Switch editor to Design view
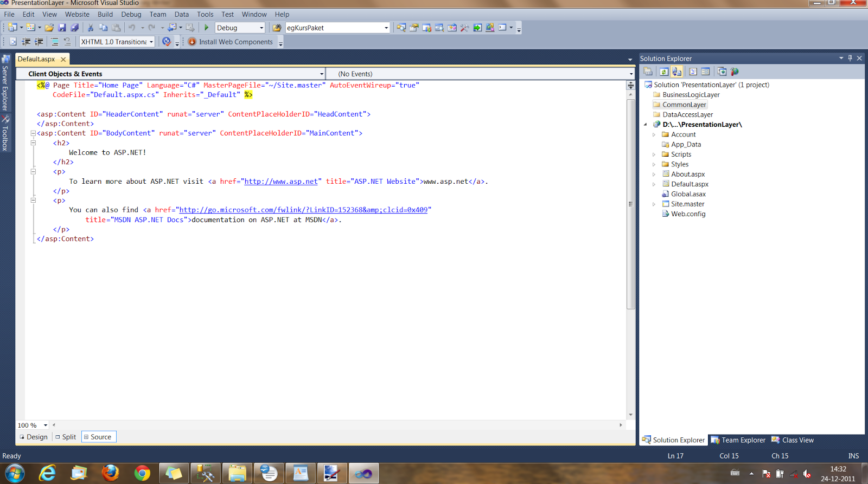This screenshot has height=484, width=868. point(34,437)
